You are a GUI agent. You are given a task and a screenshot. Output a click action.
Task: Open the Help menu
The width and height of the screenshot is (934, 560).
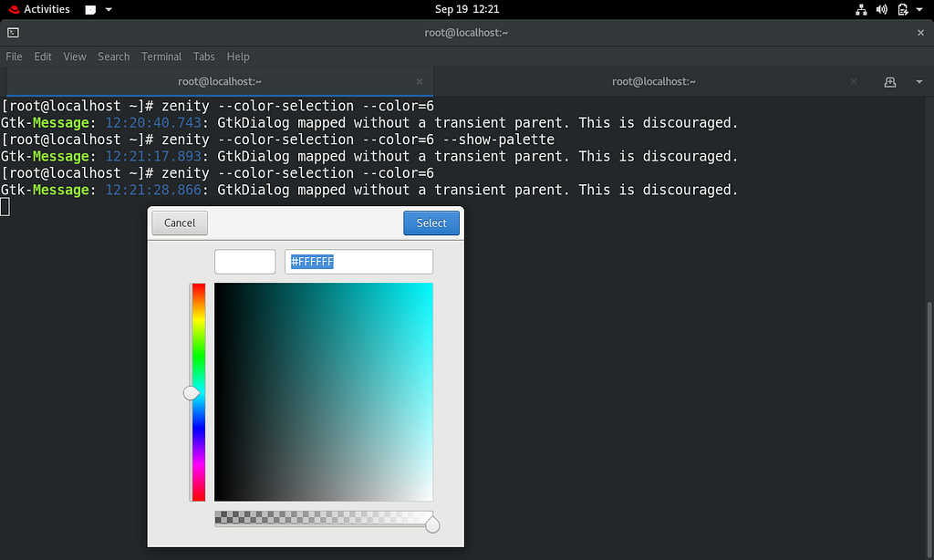click(238, 57)
